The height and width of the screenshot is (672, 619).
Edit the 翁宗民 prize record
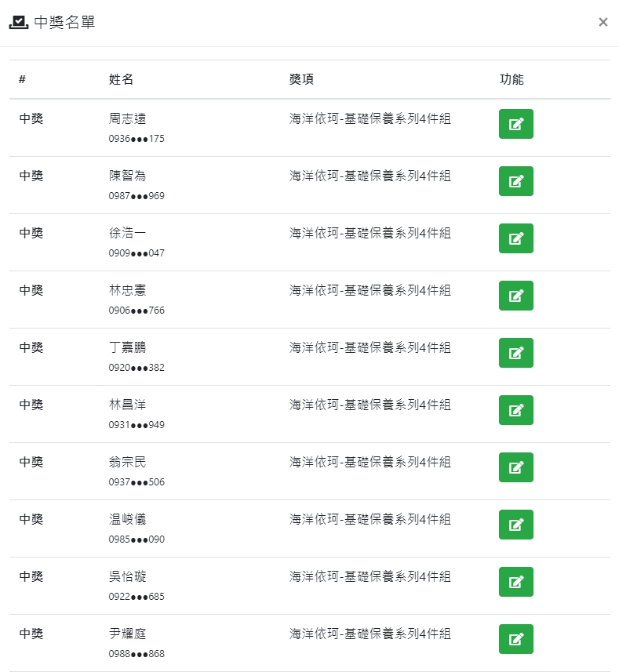(515, 467)
